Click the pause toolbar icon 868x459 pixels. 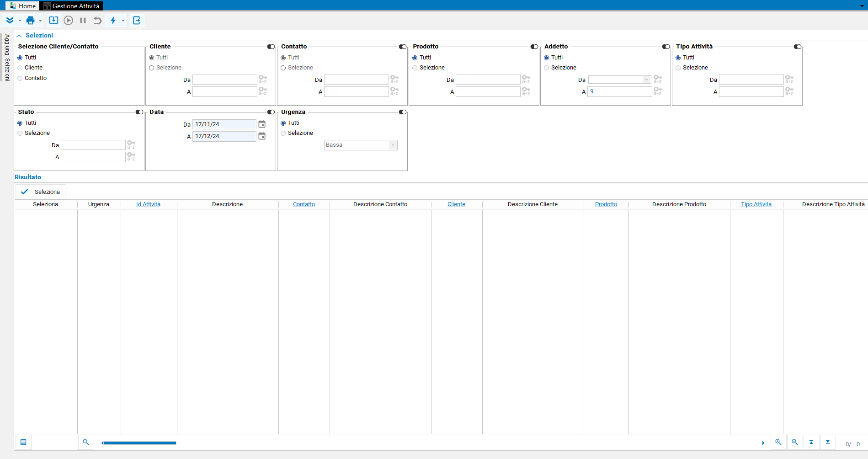[x=83, y=20]
